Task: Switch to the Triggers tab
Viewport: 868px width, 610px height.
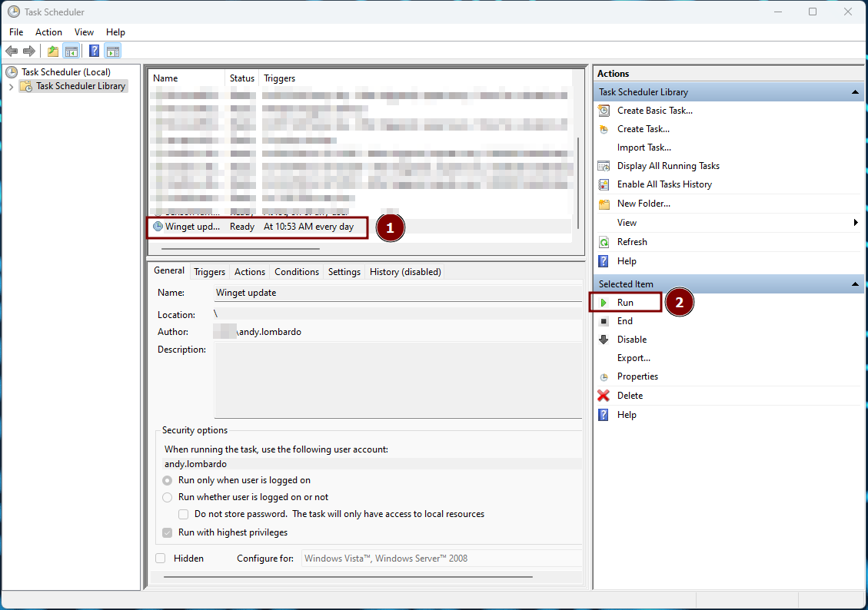Action: pos(209,272)
